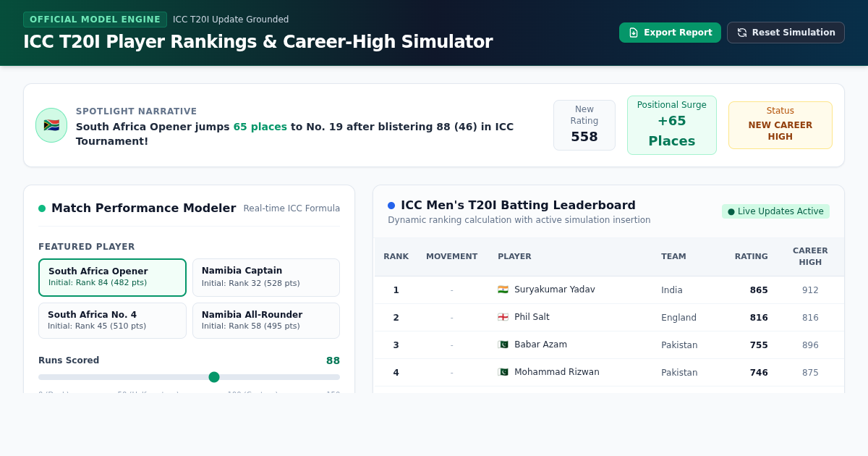
Task: Click the Export Report button
Action: point(670,33)
